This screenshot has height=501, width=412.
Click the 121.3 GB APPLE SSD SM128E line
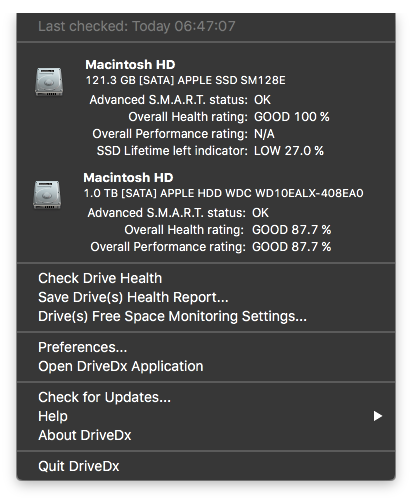[186, 80]
